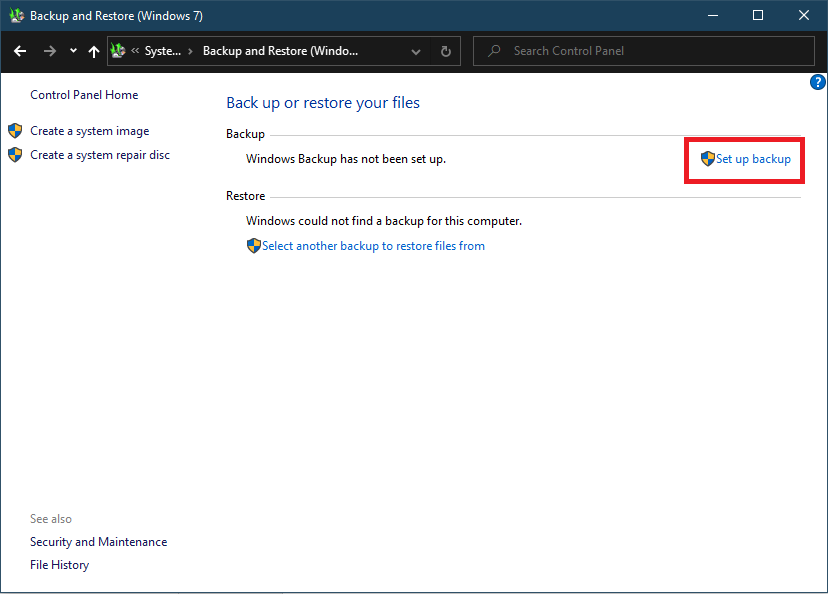Image resolution: width=828 pixels, height=594 pixels.
Task: Click the 'Back up or restore your files' heading
Action: click(x=323, y=103)
